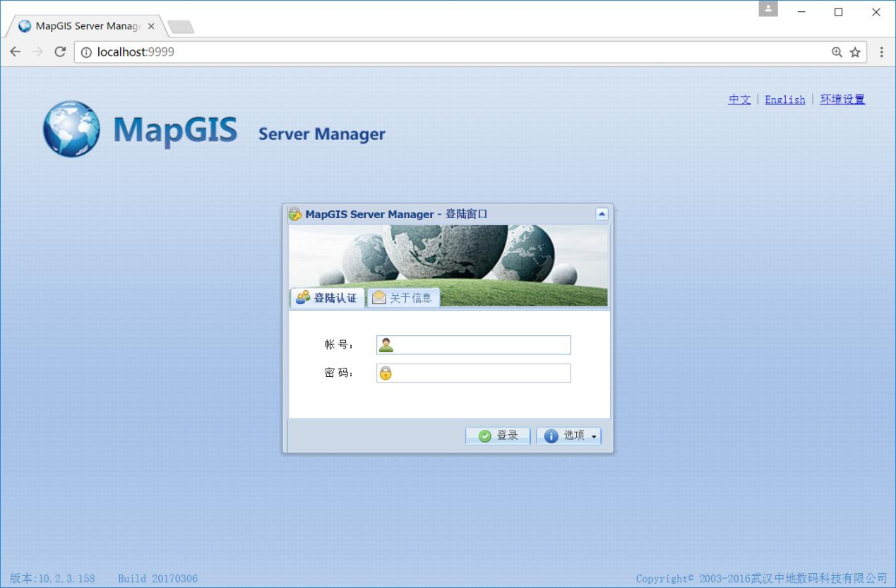Switch to the 关于信息 tab
The height and width of the screenshot is (588, 896).
pos(403,297)
